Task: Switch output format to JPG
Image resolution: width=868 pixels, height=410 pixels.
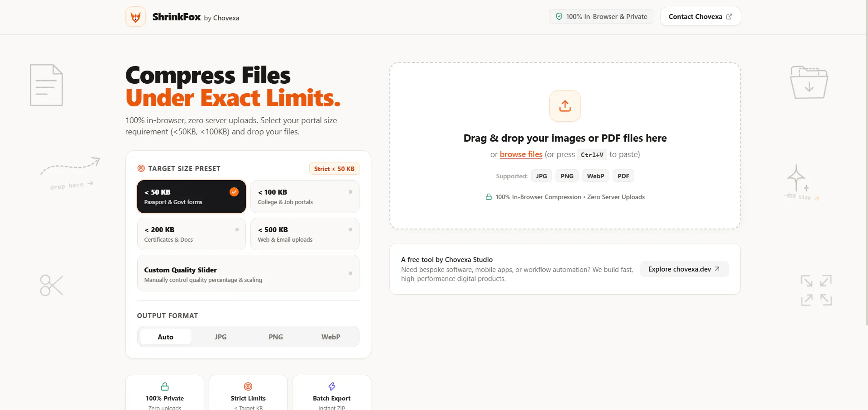Action: click(x=221, y=337)
